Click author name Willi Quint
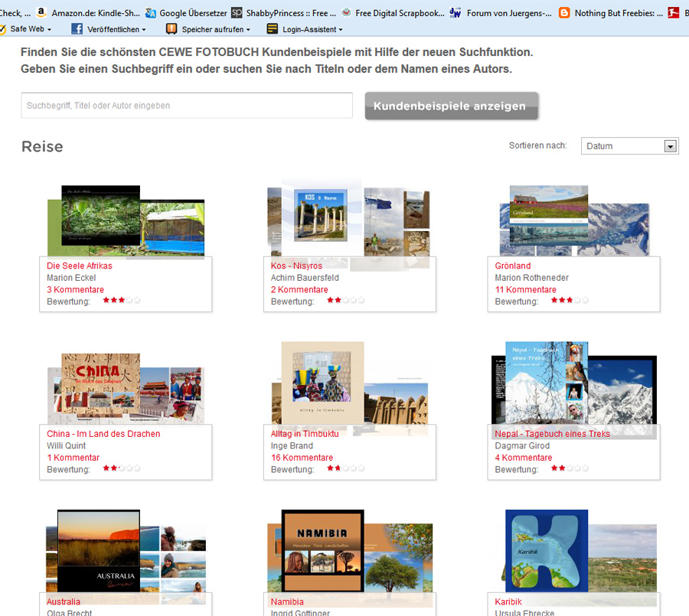689x616 pixels. 67,445
